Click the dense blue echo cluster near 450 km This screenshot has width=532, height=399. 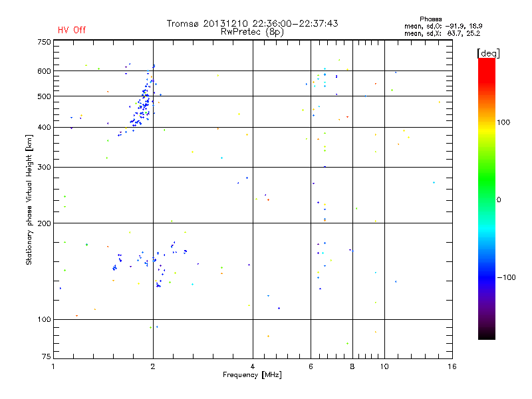point(142,107)
